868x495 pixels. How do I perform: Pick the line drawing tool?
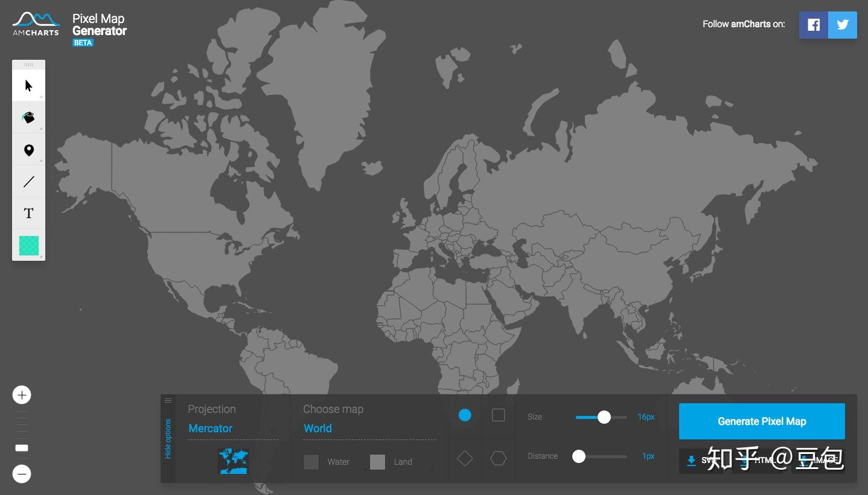coord(28,181)
